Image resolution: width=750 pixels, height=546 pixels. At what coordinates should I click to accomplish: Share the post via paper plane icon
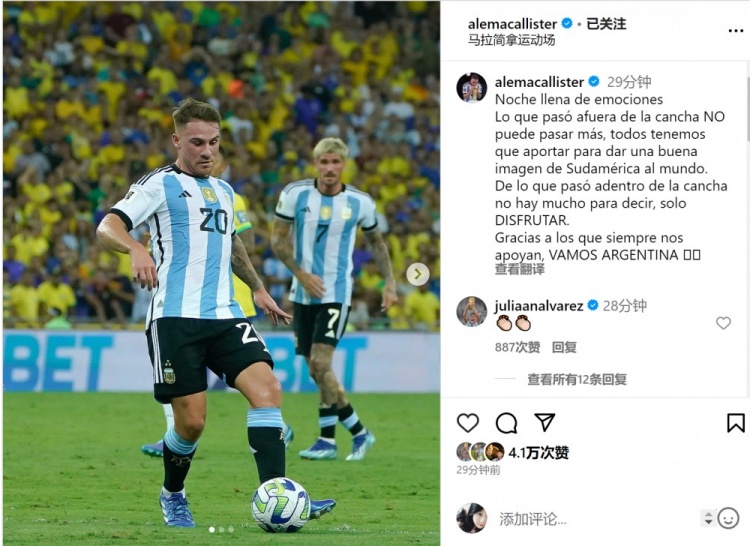point(545,423)
